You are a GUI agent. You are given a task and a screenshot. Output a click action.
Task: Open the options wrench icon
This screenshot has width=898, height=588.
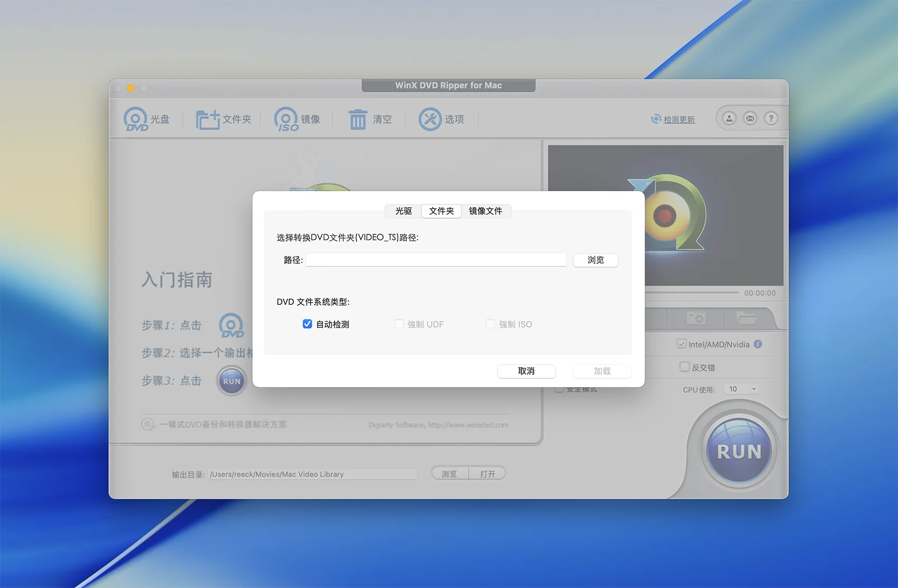(x=430, y=119)
